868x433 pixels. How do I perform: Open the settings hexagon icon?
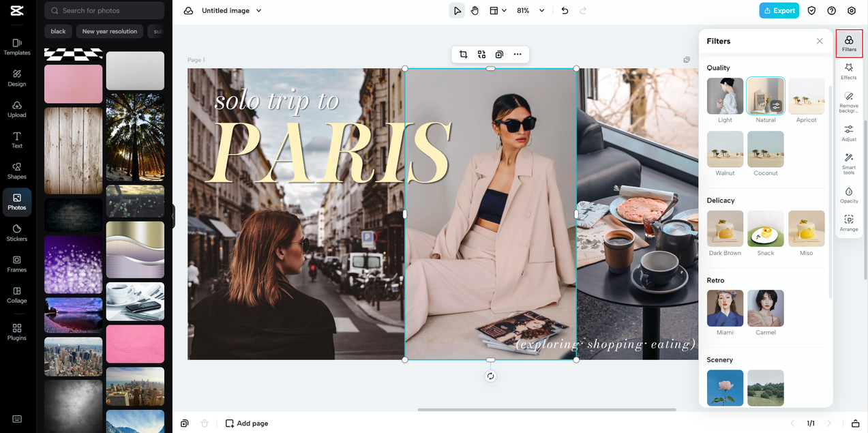click(x=852, y=10)
